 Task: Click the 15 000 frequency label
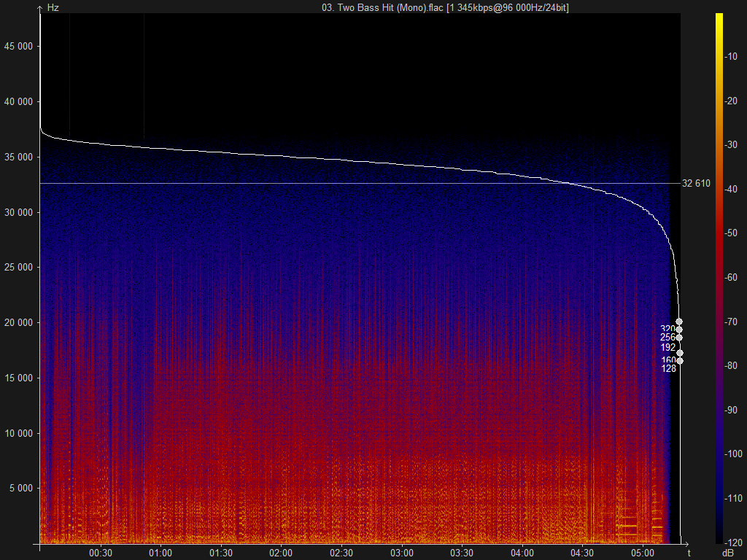18,378
